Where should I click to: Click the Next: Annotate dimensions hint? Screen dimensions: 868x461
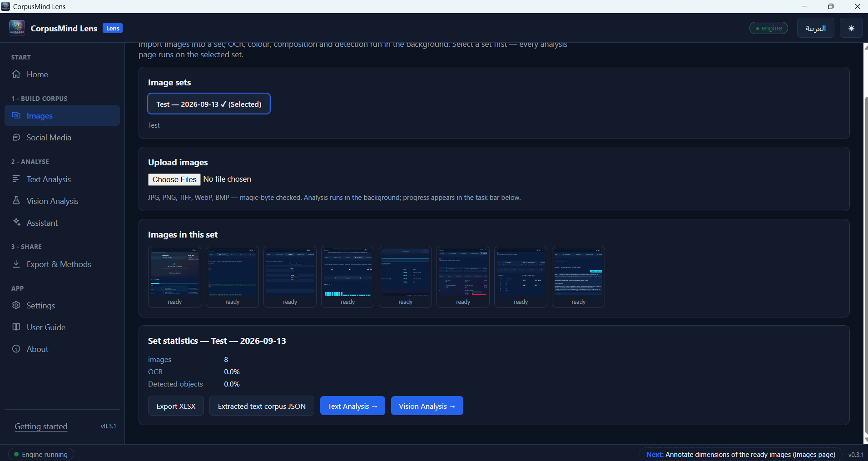click(x=740, y=454)
